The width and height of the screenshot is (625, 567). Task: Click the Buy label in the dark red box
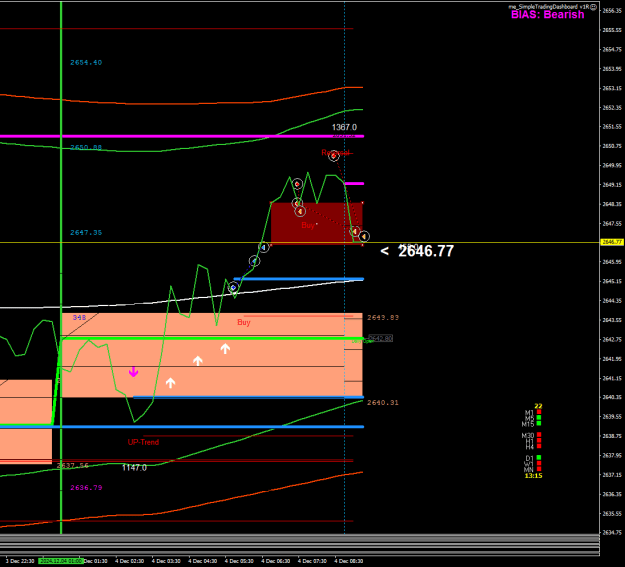tap(308, 225)
